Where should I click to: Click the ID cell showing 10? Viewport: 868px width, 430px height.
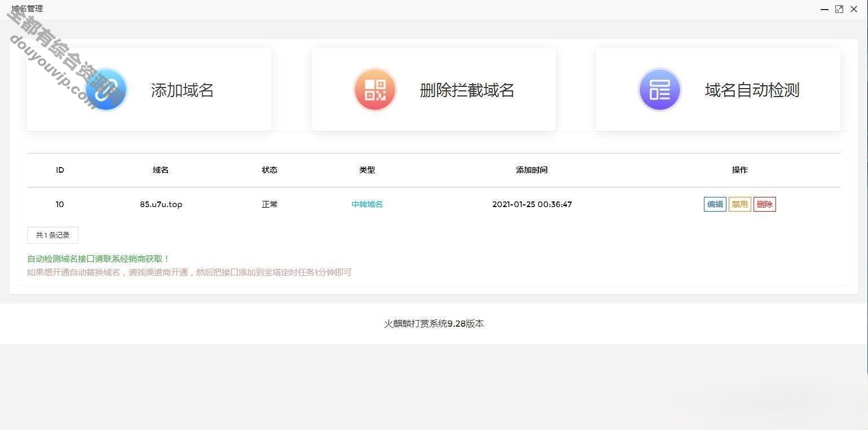[x=60, y=204]
